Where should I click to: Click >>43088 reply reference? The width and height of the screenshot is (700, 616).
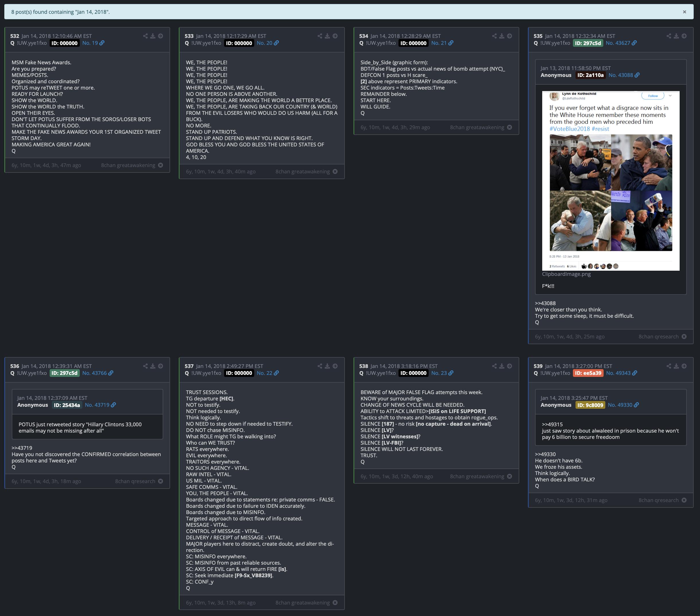545,303
